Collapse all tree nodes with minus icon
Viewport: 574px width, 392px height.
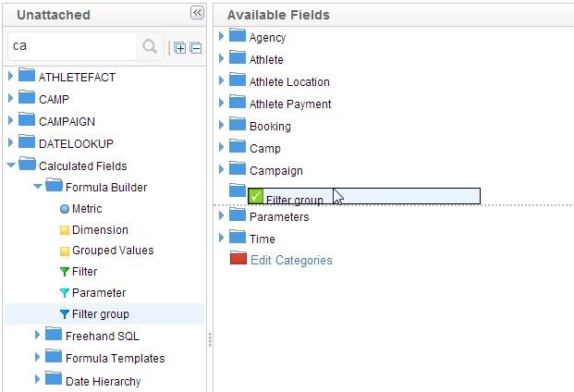coord(196,48)
